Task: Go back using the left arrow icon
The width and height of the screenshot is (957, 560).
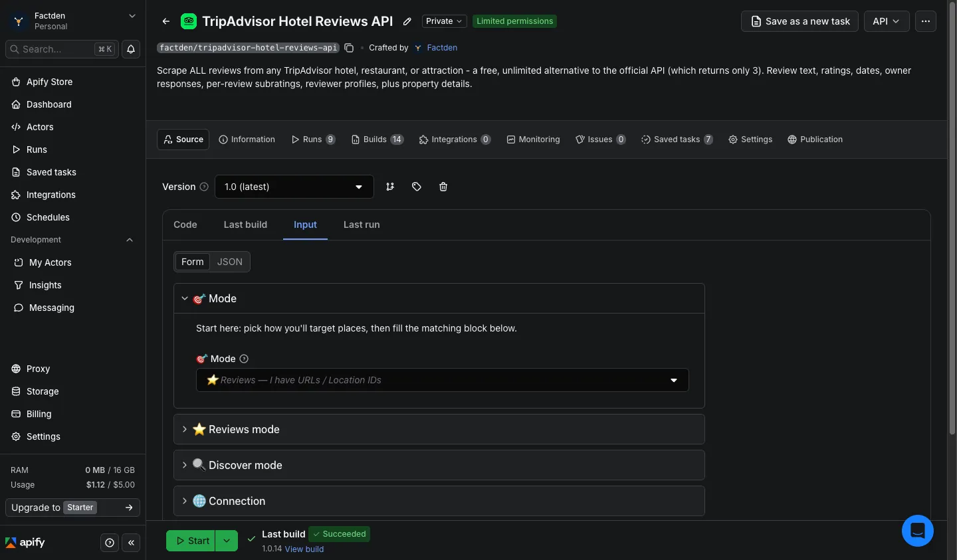Action: coord(166,21)
